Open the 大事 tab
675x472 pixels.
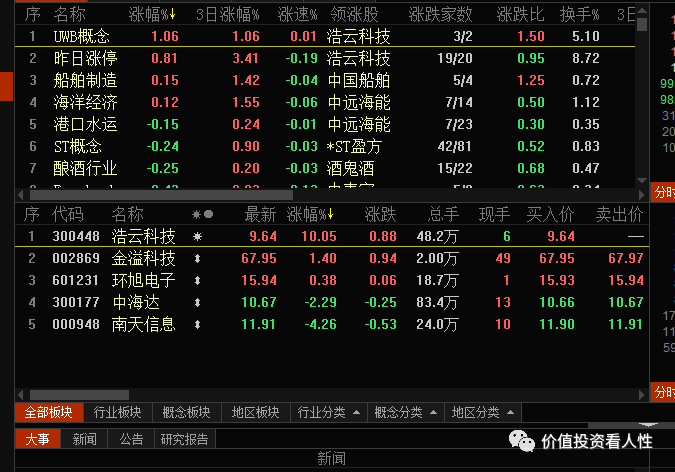(x=37, y=439)
